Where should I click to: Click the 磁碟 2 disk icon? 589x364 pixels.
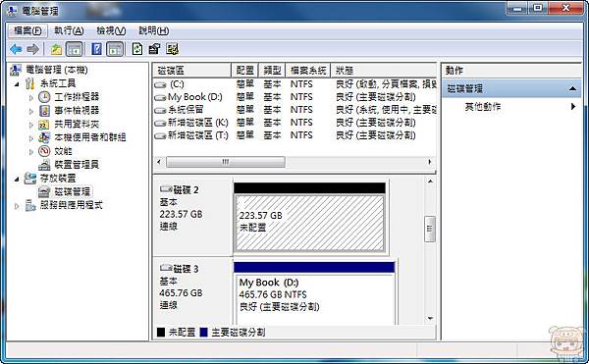(166, 188)
